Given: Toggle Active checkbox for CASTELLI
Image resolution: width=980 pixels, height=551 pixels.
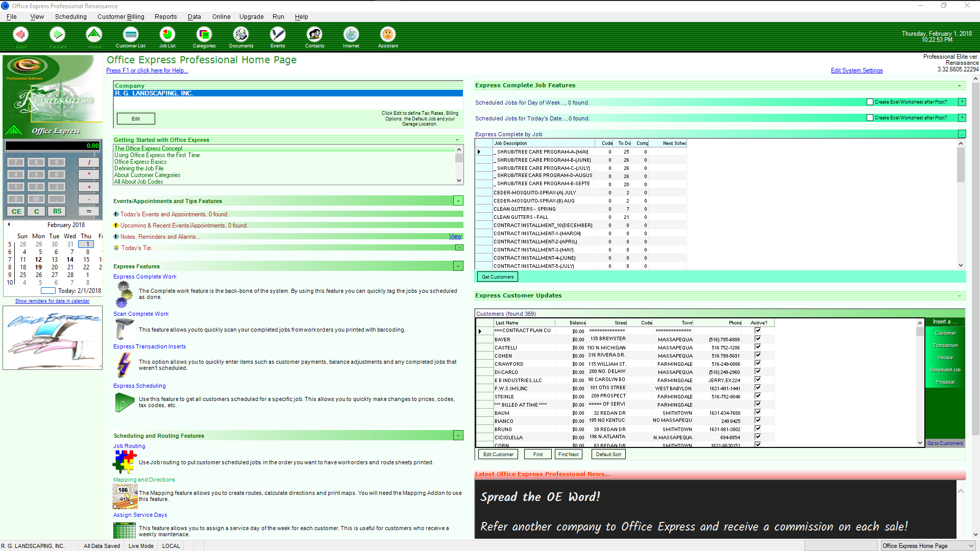Looking at the screenshot, I should (758, 347).
